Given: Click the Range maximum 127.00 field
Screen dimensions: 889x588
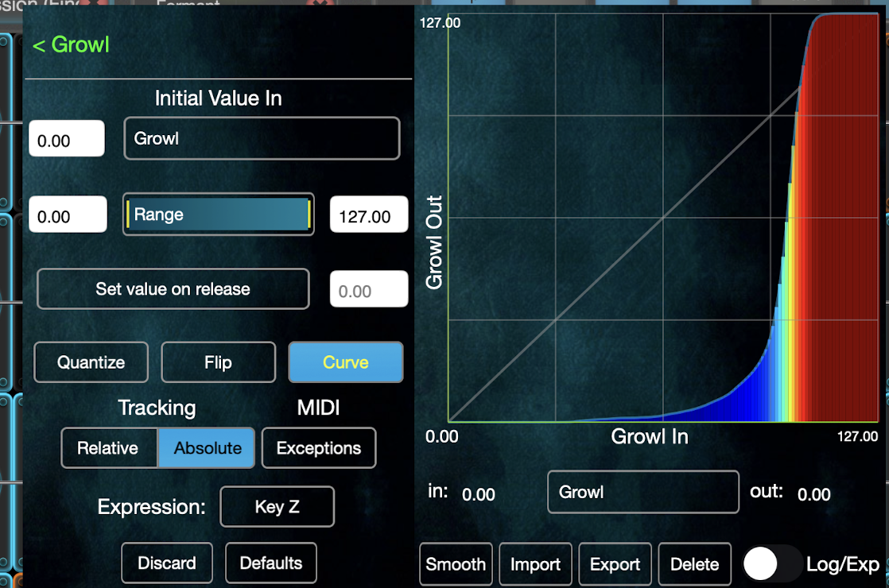Looking at the screenshot, I should pyautogui.click(x=369, y=215).
